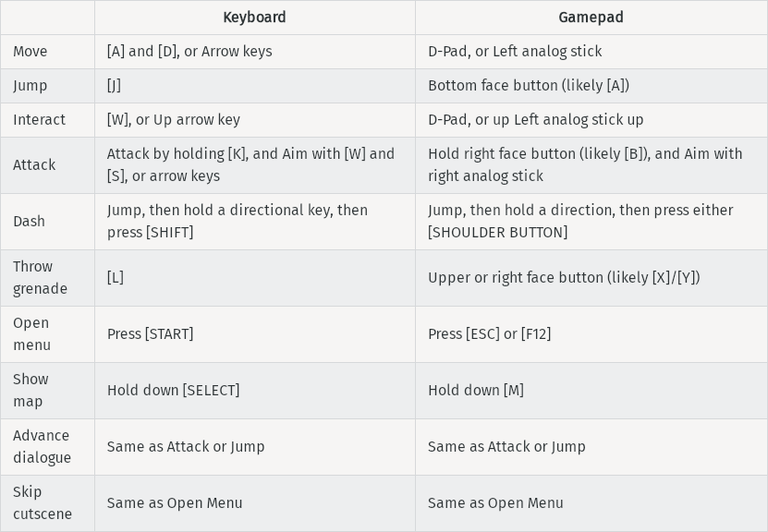Click the Advance dialogue row label
768x532 pixels.
point(42,447)
